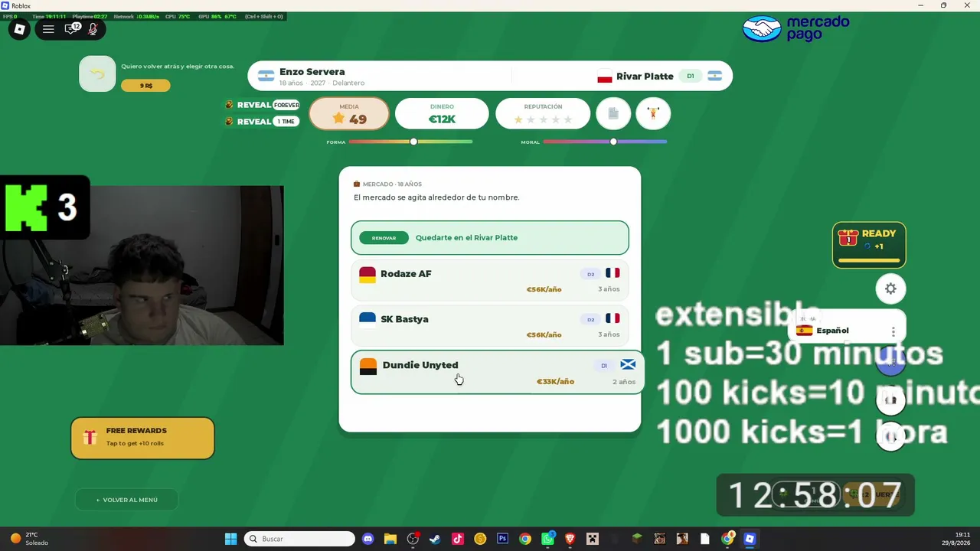Click VOLVER AL MENÚ
The height and width of the screenshot is (551, 980).
(127, 500)
